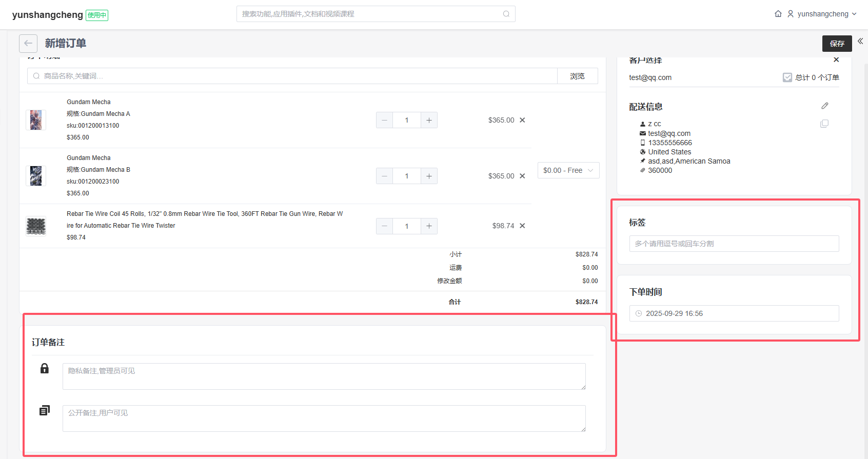Decrease quantity of Gundam Mecha B
The height and width of the screenshot is (459, 868).
[384, 176]
